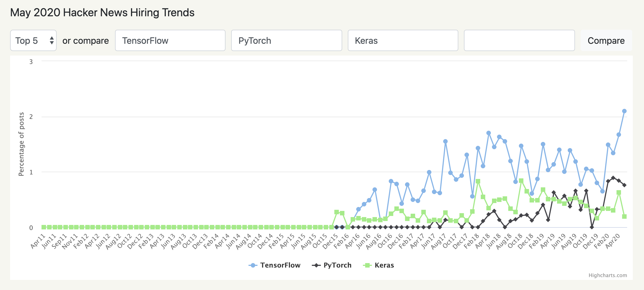This screenshot has height=290, width=644.
Task: Toggle Keras series off in the legend
Action: tap(385, 265)
